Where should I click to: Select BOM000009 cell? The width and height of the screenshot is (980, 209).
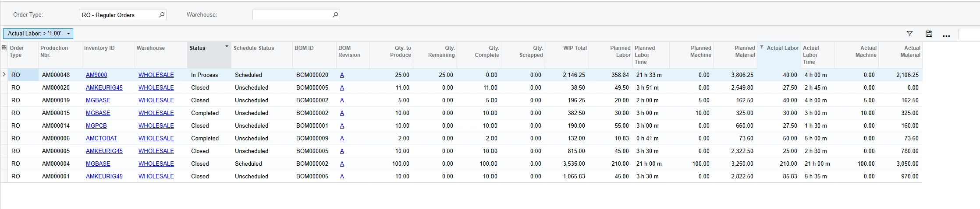coord(314,138)
